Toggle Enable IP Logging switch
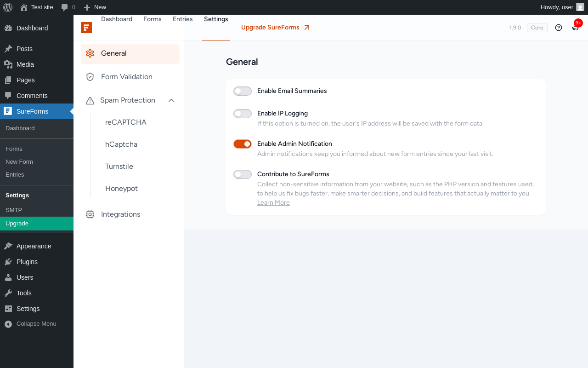This screenshot has height=368, width=588. pos(243,114)
